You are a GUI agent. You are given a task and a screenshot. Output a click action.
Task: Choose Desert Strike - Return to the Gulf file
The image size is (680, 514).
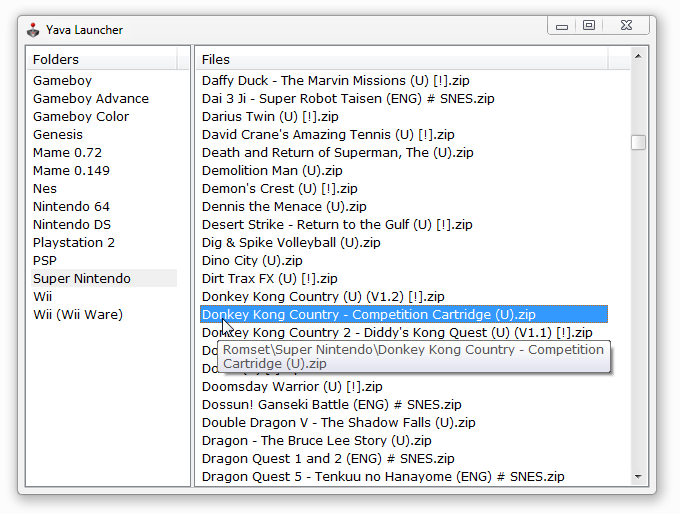337,225
